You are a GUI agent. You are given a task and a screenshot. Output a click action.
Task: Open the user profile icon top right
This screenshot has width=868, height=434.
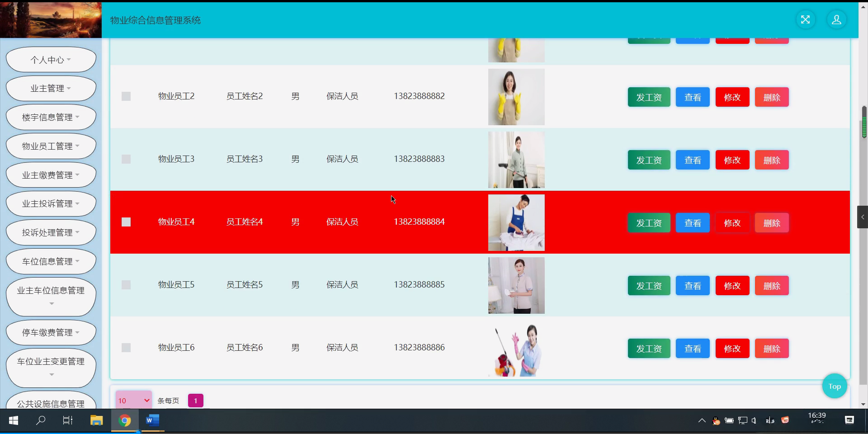coord(836,19)
